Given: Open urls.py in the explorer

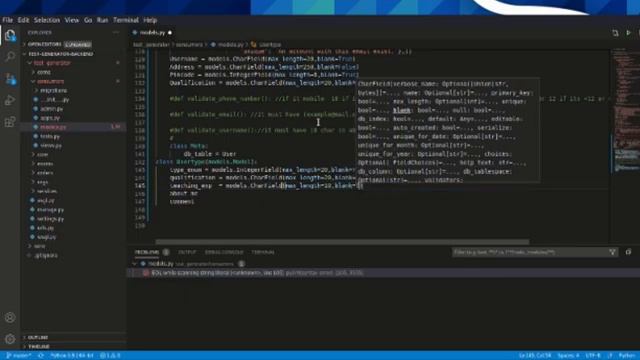Looking at the screenshot, I should click(x=45, y=228).
